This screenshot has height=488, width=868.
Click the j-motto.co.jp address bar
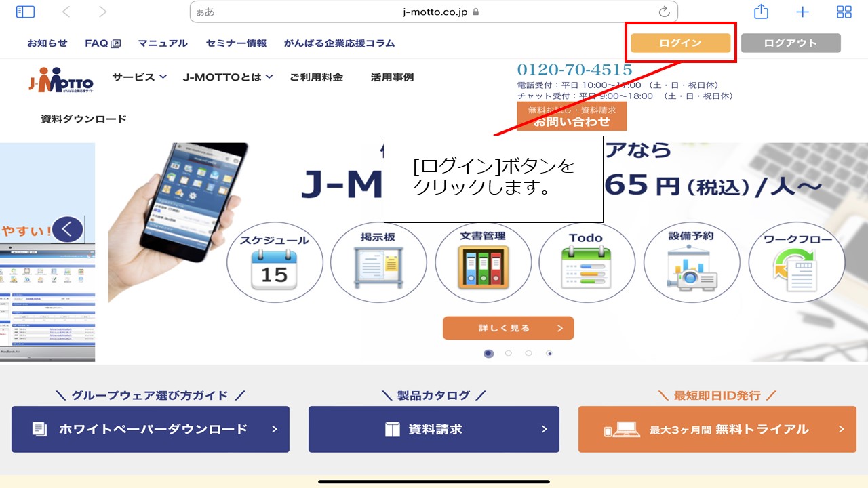pyautogui.click(x=434, y=12)
